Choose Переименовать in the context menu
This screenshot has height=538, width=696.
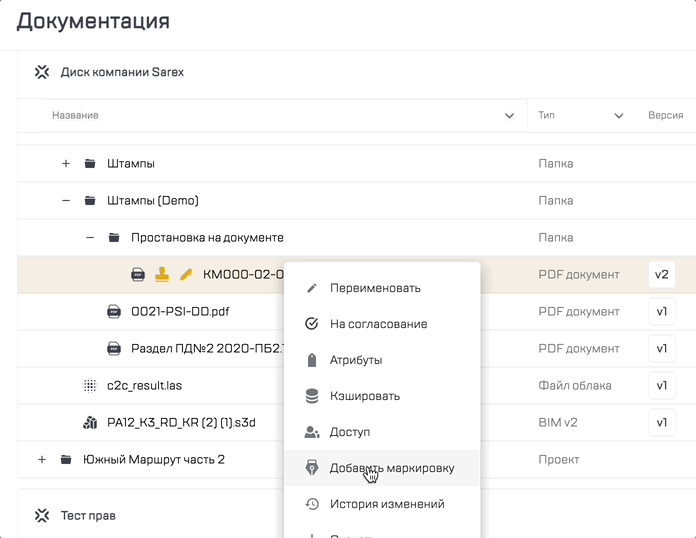375,288
